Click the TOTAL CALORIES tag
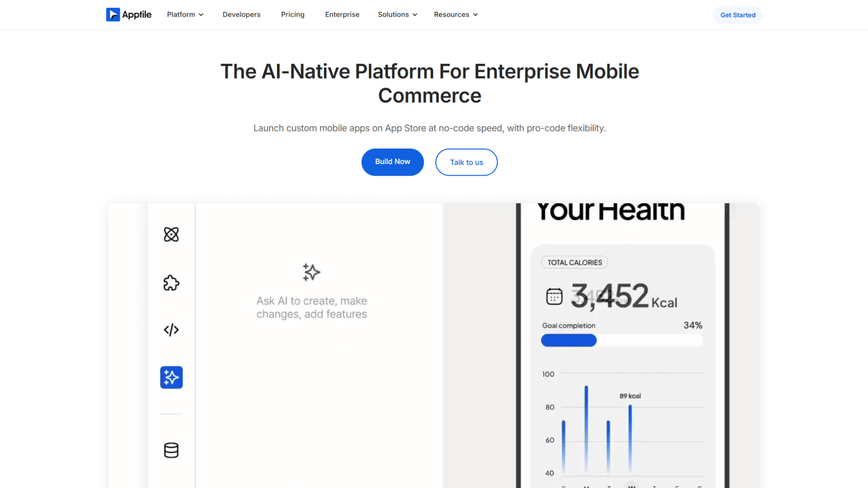 point(575,263)
